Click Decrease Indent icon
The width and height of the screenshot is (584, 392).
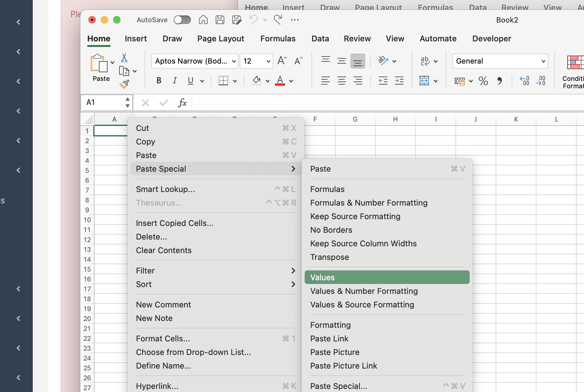pyautogui.click(x=383, y=81)
